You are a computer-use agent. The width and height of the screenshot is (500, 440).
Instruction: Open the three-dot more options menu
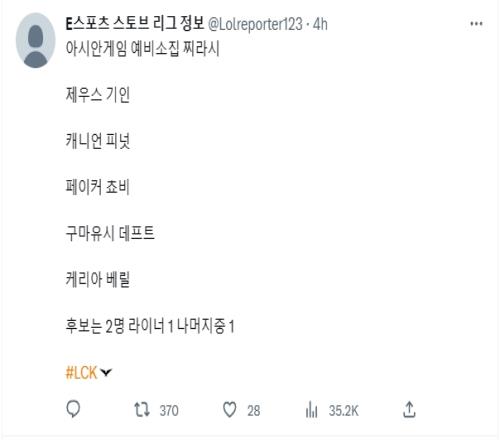476,24
